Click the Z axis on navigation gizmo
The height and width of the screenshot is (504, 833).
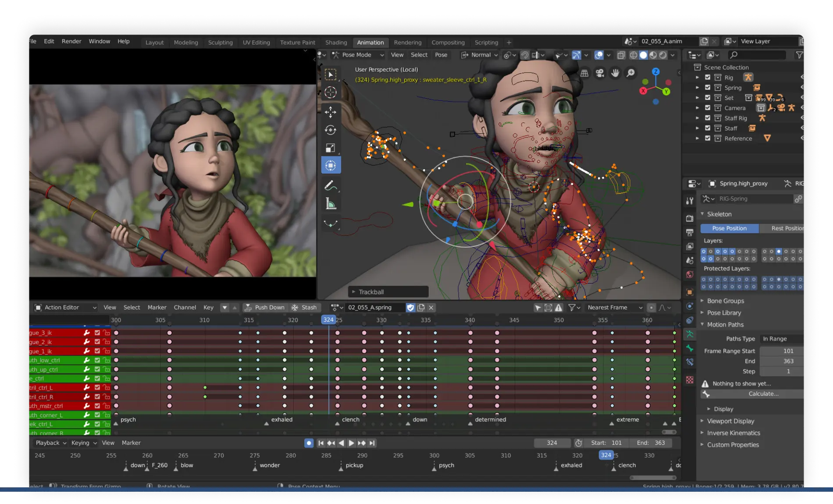pos(655,71)
